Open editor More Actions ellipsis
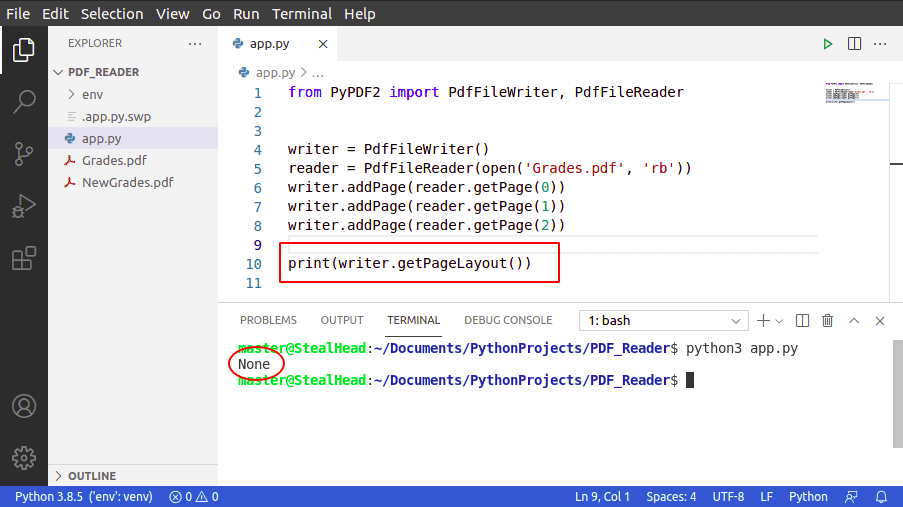This screenshot has width=903, height=507. pyautogui.click(x=880, y=44)
